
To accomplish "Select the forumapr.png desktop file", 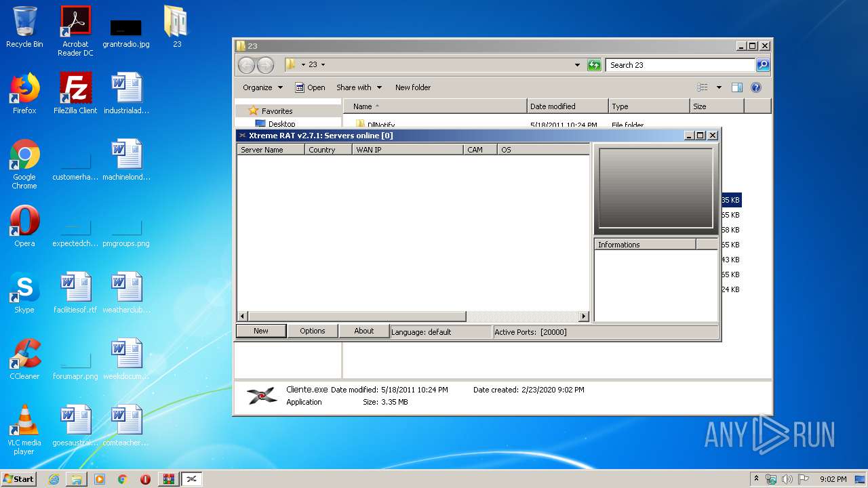I will click(75, 367).
